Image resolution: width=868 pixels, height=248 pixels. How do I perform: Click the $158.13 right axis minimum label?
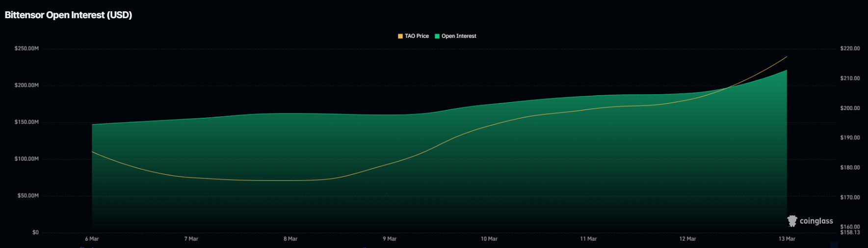tap(850, 232)
